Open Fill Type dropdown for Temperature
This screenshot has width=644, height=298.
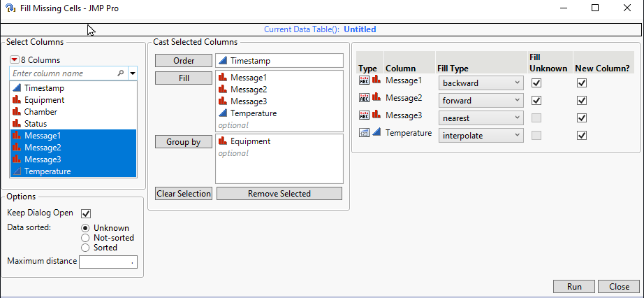pos(481,135)
